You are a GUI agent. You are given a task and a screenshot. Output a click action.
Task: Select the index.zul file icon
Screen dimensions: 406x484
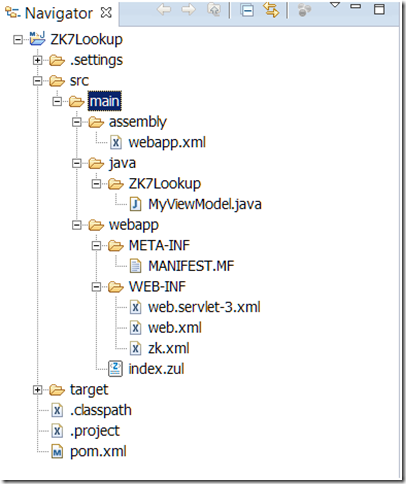pyautogui.click(x=115, y=369)
